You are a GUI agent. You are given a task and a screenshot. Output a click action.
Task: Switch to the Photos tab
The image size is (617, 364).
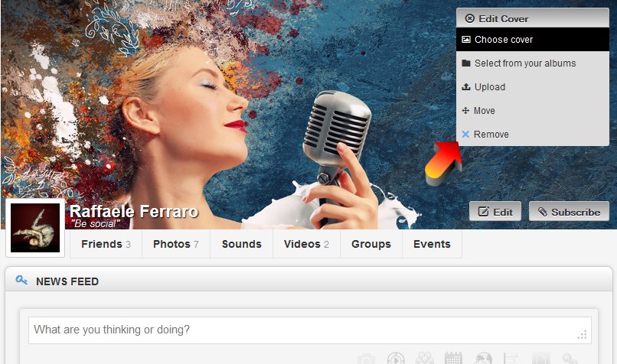[x=175, y=244]
